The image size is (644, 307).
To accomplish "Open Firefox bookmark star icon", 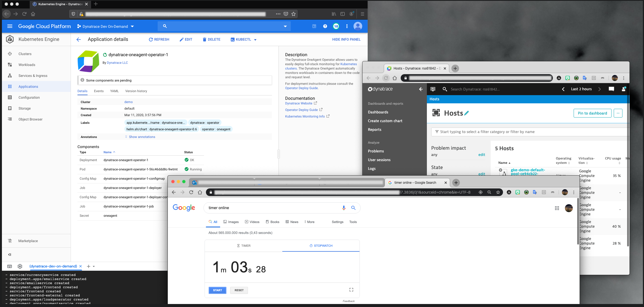I will 293,14.
